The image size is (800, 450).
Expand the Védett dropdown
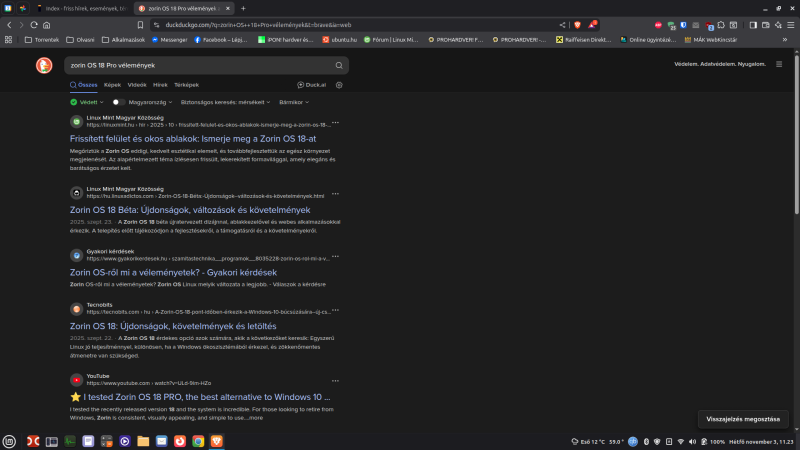(x=87, y=102)
